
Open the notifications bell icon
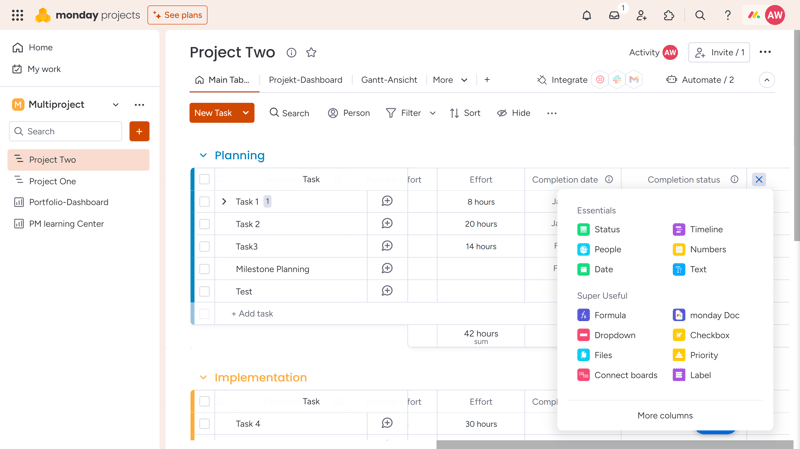[587, 15]
